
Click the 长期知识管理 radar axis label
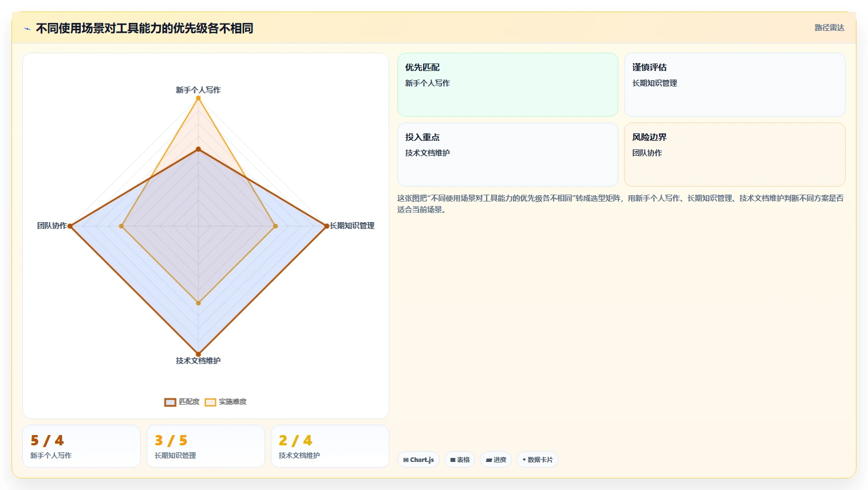click(352, 226)
